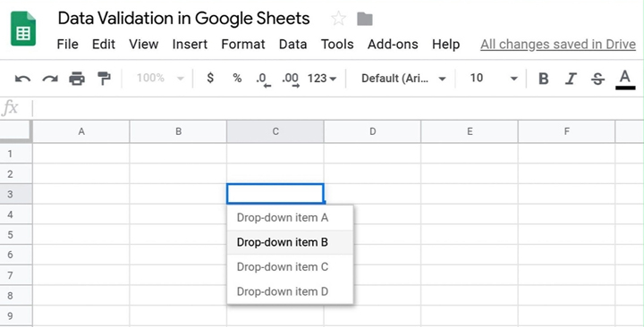Select row 3 header

click(16, 194)
